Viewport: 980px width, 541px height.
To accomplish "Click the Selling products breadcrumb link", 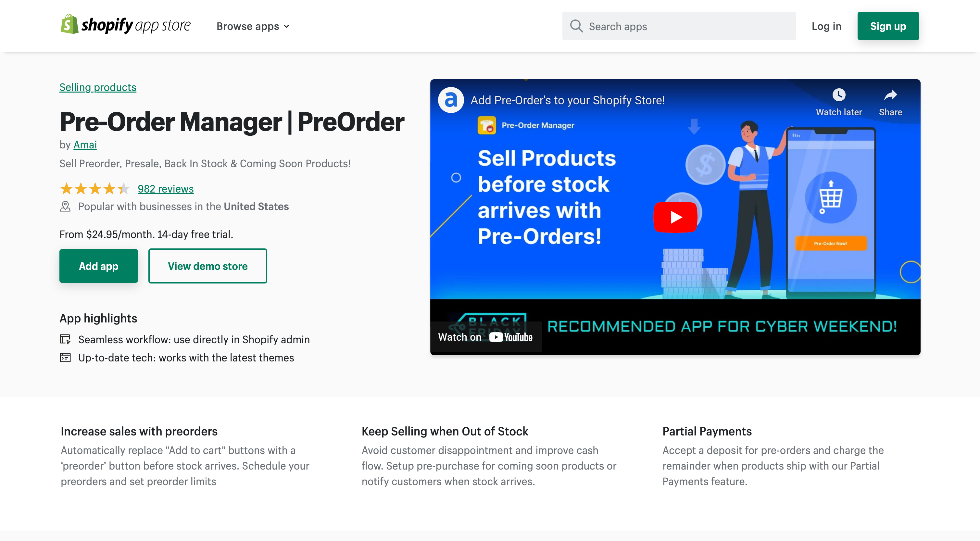I will coord(98,87).
